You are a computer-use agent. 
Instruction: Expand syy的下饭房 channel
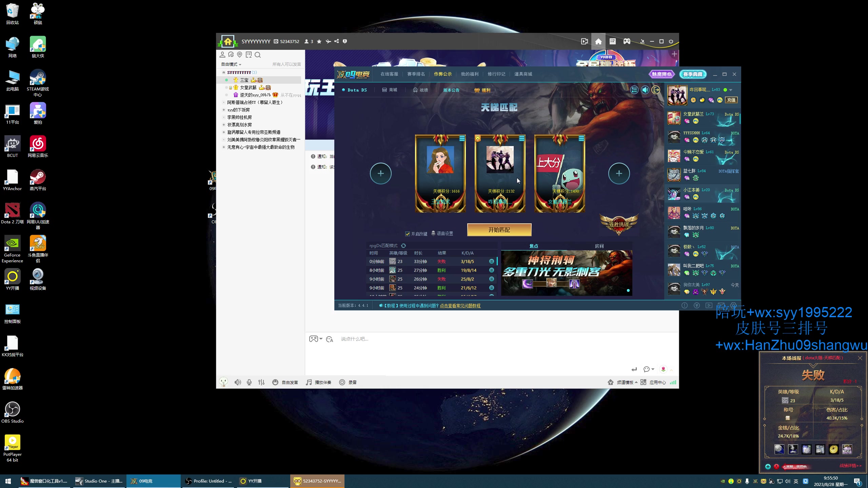224,110
